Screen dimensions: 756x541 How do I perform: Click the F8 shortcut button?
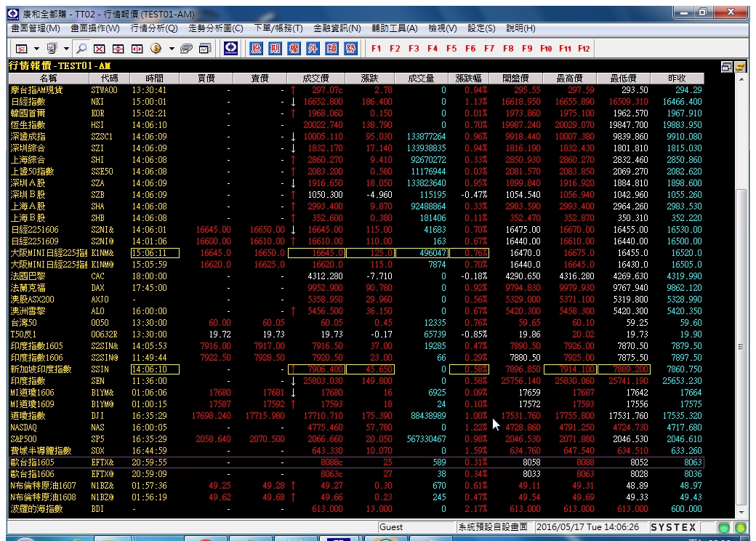pos(508,48)
